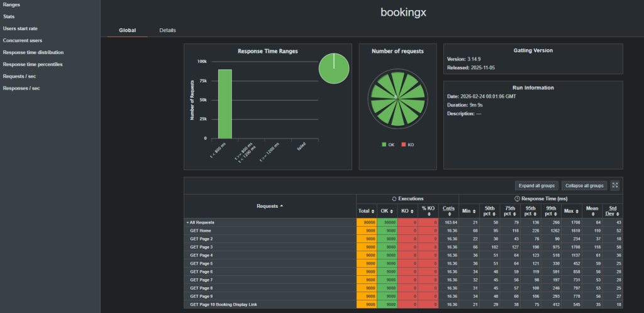
Task: Click the small green pie chart
Action: click(334, 68)
